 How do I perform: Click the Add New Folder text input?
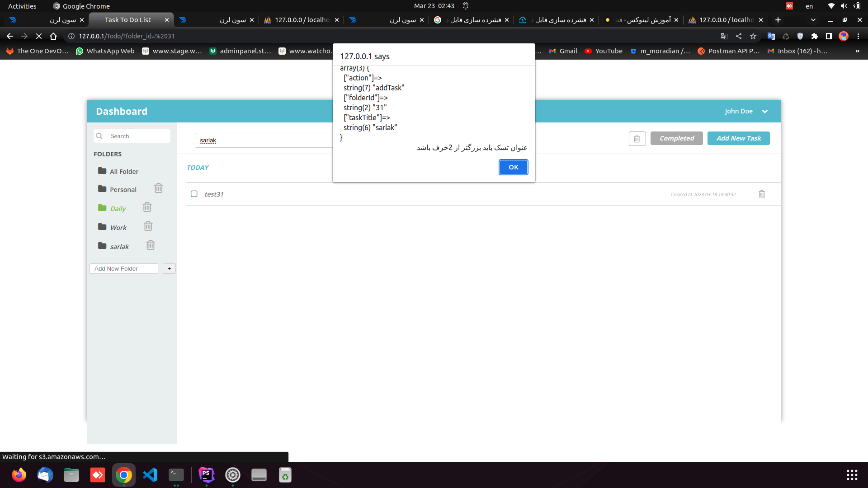coord(124,268)
